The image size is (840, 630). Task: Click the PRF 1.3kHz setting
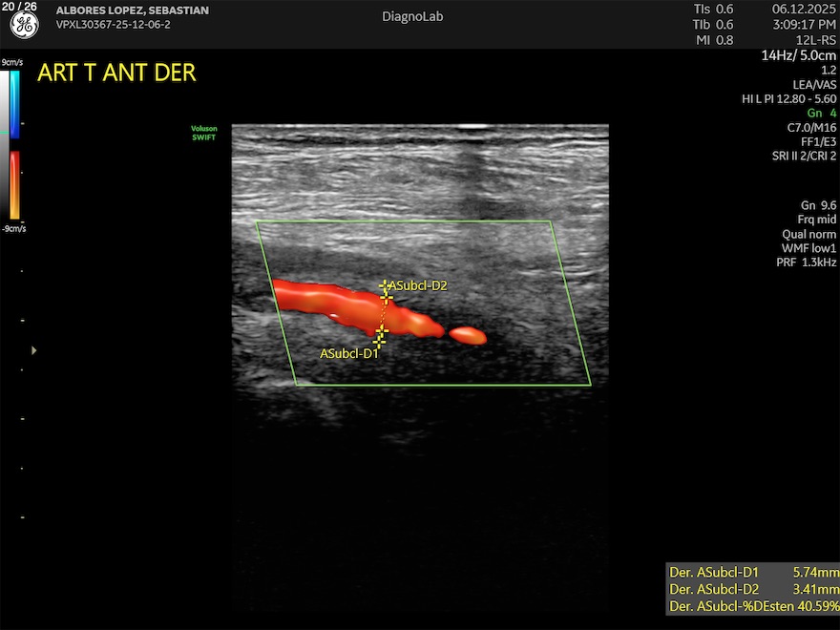coord(806,262)
